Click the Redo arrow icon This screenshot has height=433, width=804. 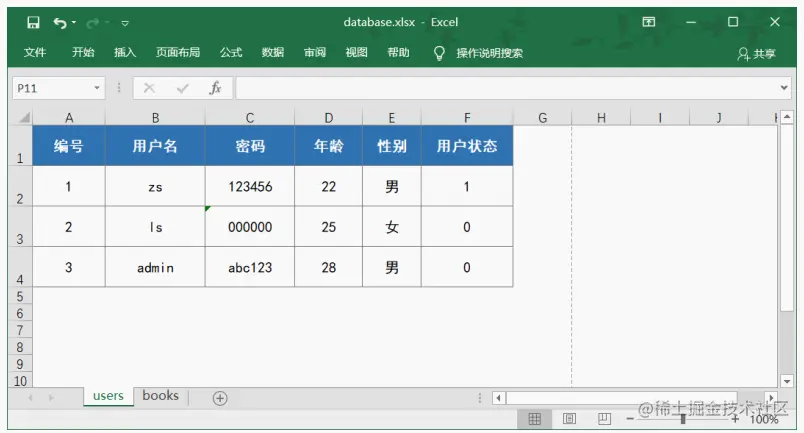93,23
